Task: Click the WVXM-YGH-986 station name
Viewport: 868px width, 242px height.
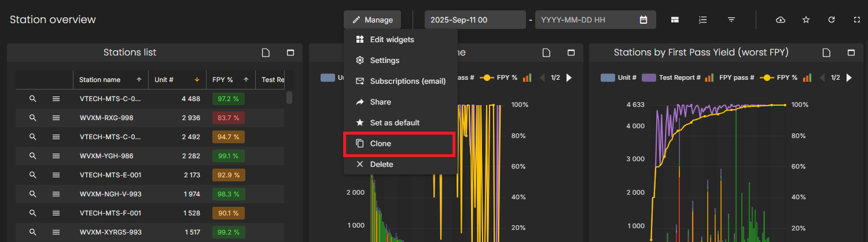Action: pyautogui.click(x=106, y=156)
